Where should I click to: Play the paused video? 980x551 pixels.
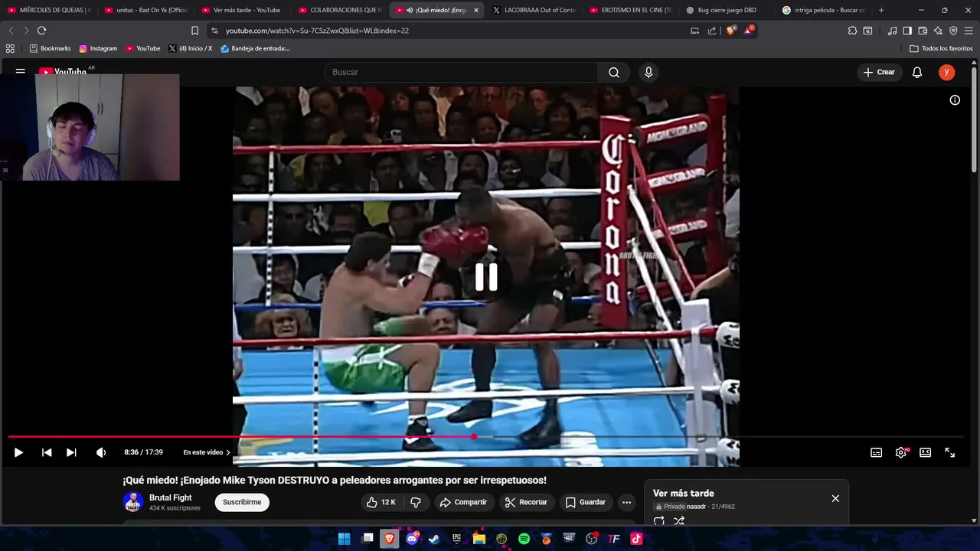[x=18, y=452]
